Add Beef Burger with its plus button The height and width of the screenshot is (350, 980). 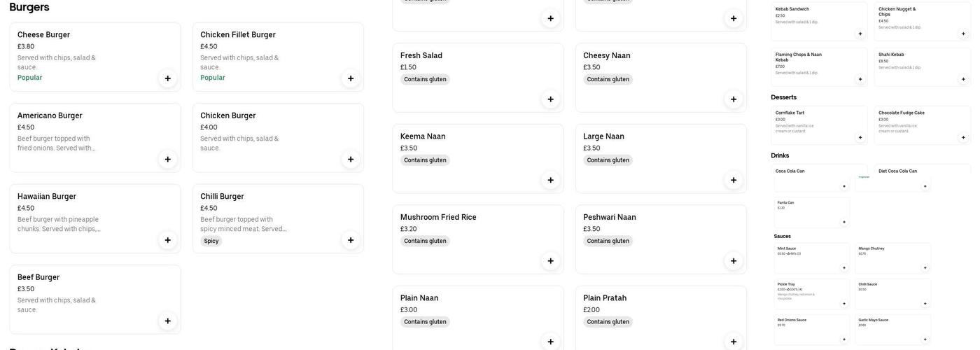click(x=168, y=321)
